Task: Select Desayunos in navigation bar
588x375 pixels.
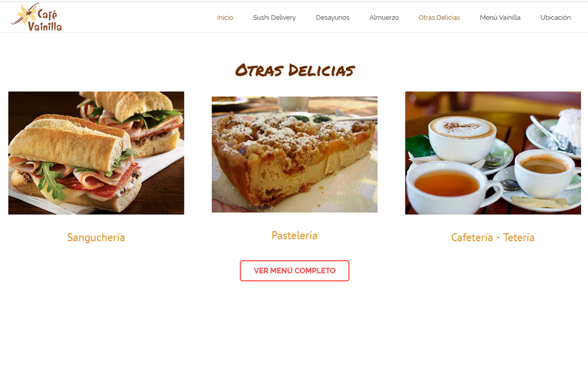Action: click(x=332, y=17)
